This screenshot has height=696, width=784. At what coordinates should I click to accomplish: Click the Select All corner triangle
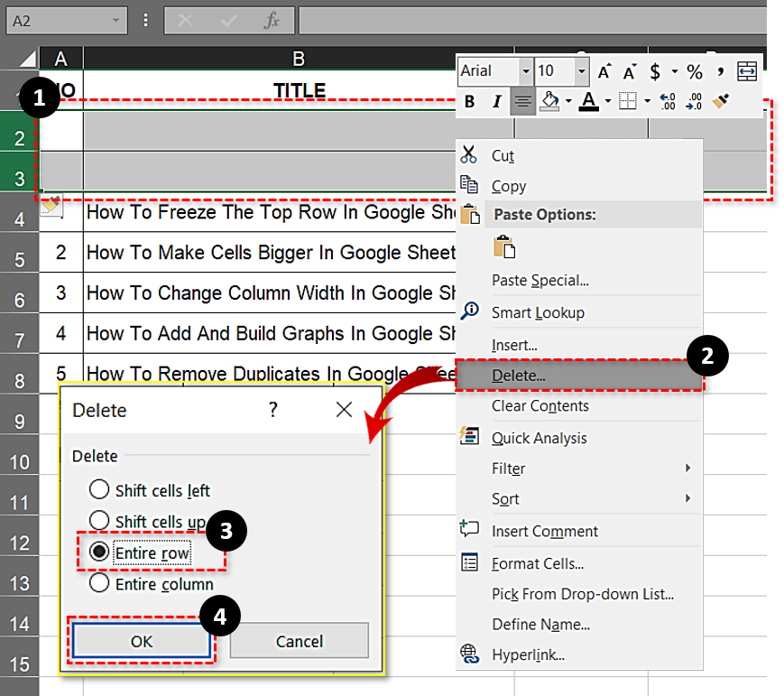coord(27,59)
